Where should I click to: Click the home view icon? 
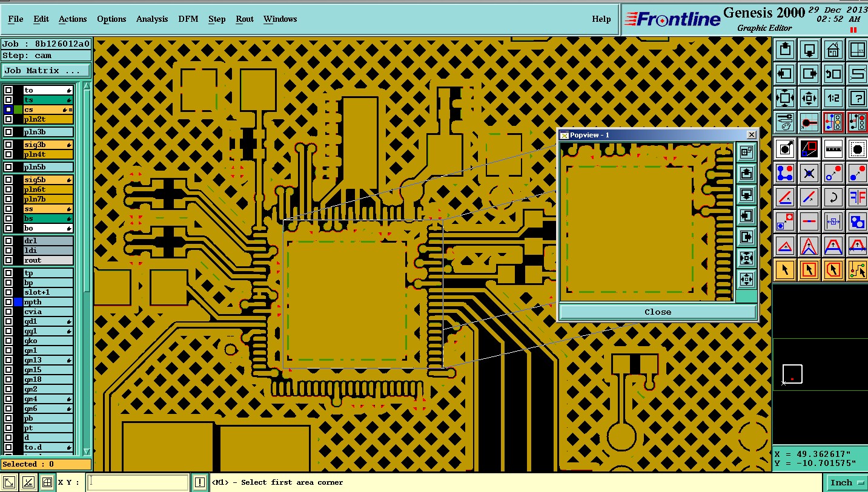coord(833,50)
